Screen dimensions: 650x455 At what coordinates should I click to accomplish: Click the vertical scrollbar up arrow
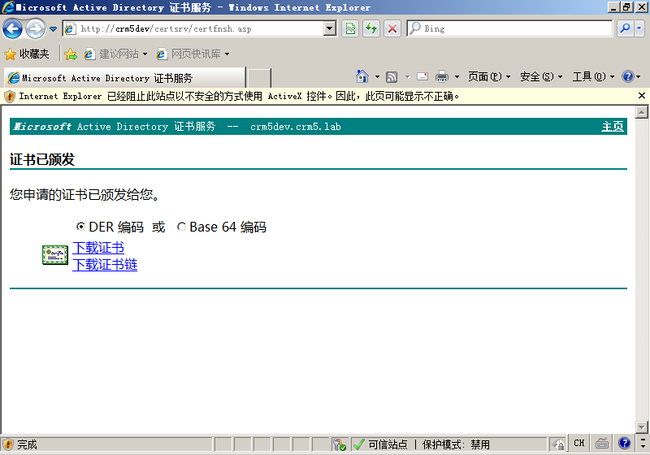pyautogui.click(x=641, y=112)
